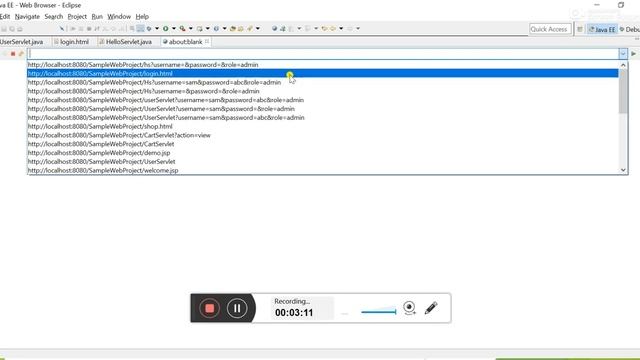Click the browser Go arrow button
Screen dimensions: 640x360
coord(633,53)
